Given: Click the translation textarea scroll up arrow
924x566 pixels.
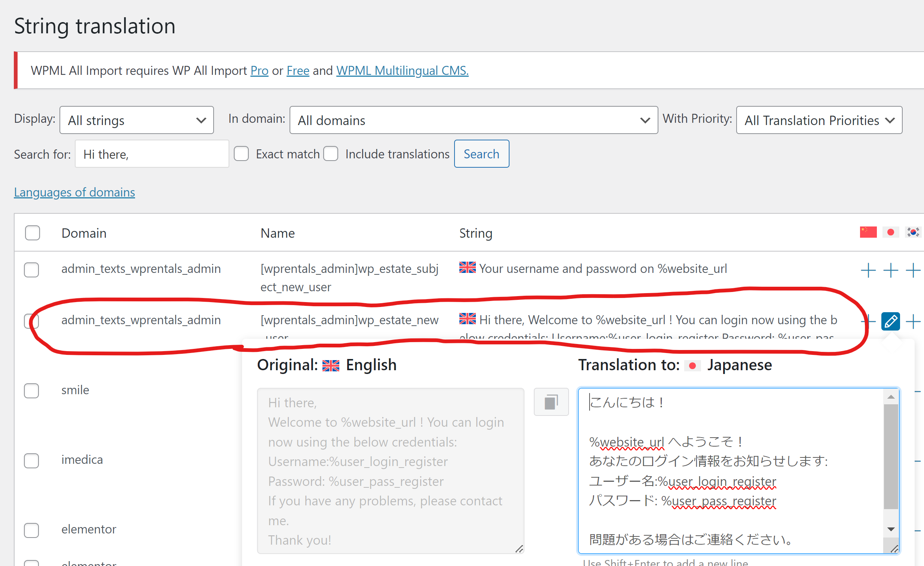Looking at the screenshot, I should (891, 397).
